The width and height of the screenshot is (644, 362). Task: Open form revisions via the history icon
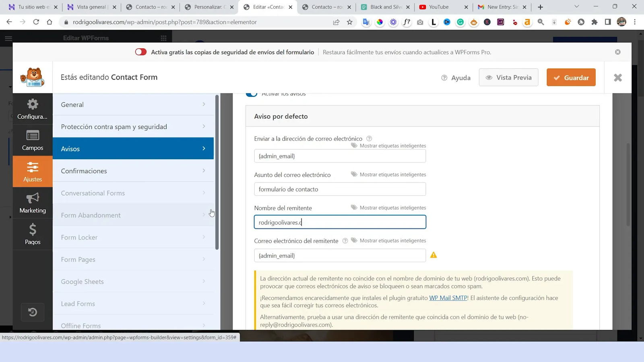pos(32,312)
